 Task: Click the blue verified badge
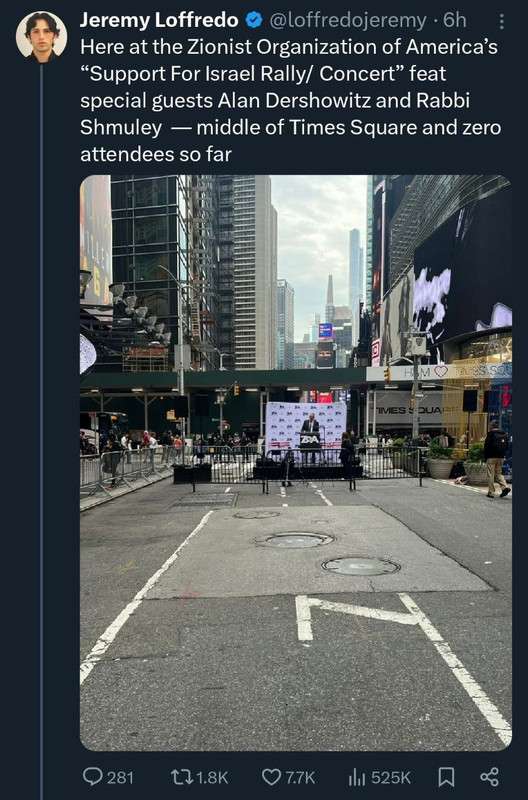254,20
